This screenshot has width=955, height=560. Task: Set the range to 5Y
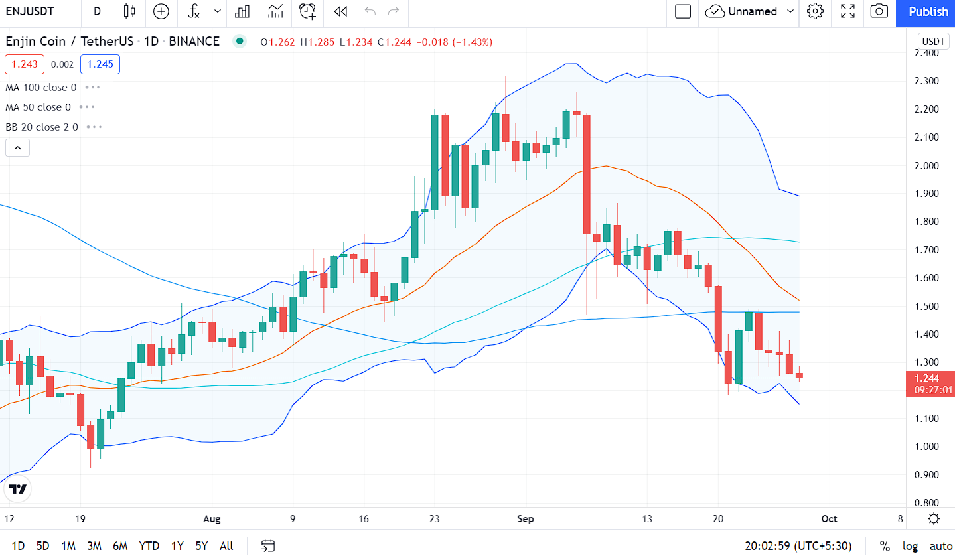click(x=202, y=546)
